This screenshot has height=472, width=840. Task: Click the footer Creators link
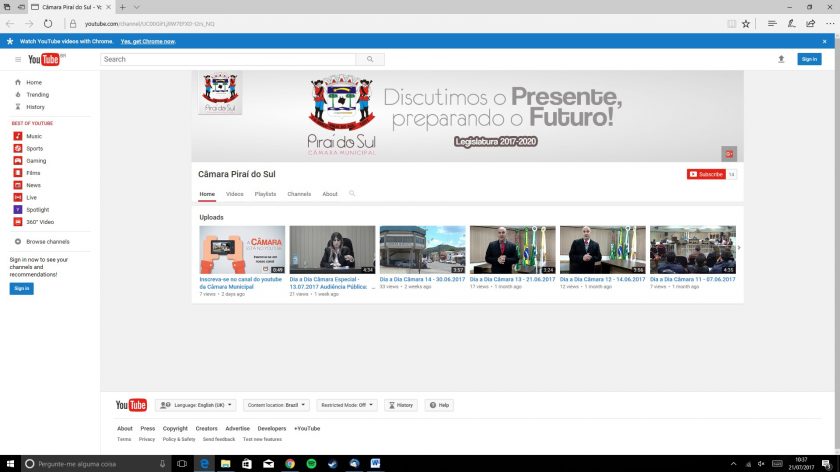[206, 429]
